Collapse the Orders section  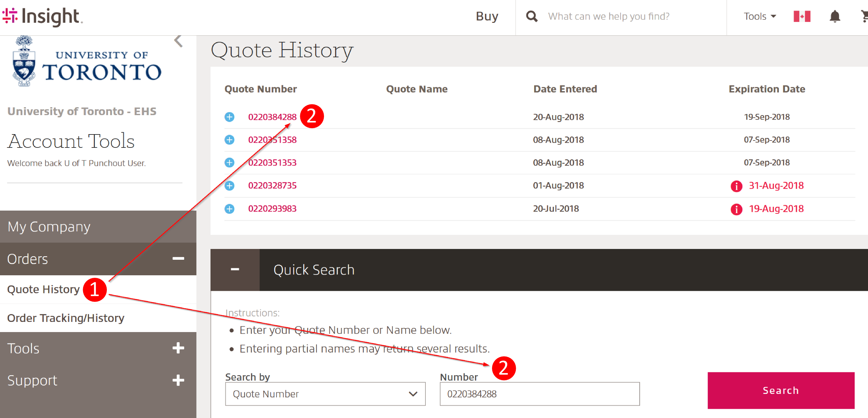click(x=178, y=258)
